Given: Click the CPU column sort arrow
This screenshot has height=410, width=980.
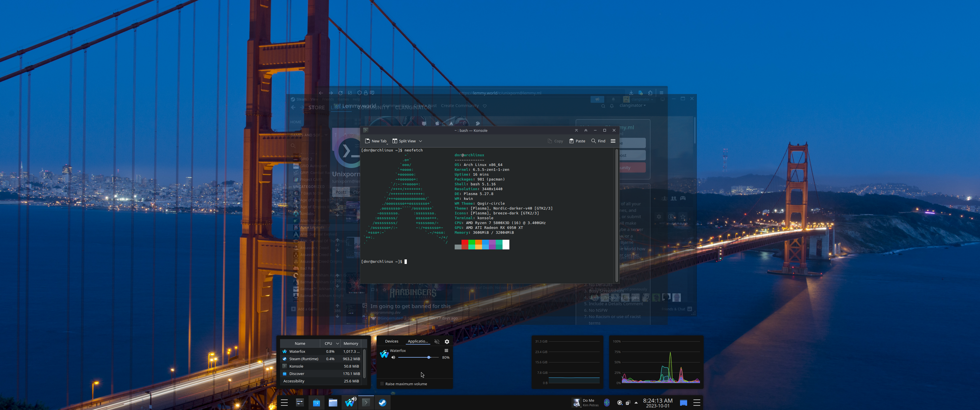Looking at the screenshot, I should [x=337, y=343].
